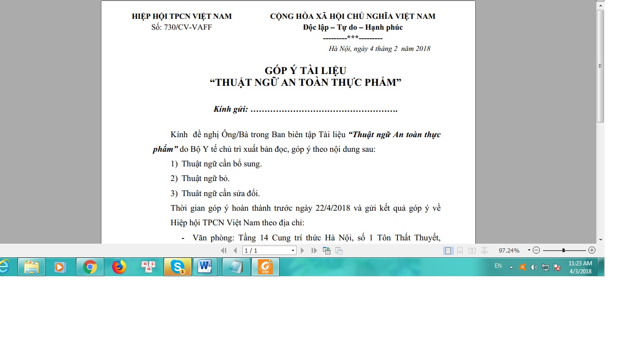The image size is (644, 362).
Task: Open the Action Center flag icon
Action: tap(557, 267)
